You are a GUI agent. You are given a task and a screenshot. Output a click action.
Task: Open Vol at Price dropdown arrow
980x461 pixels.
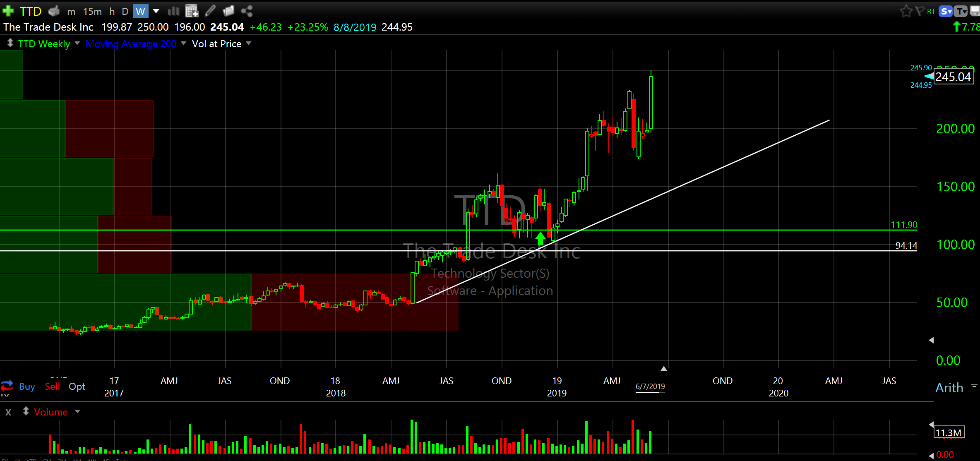tap(249, 43)
